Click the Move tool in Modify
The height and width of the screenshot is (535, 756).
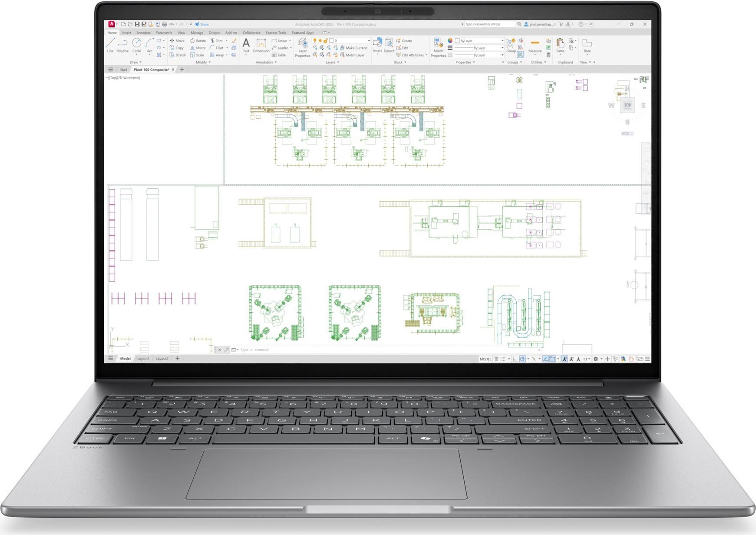click(x=177, y=40)
